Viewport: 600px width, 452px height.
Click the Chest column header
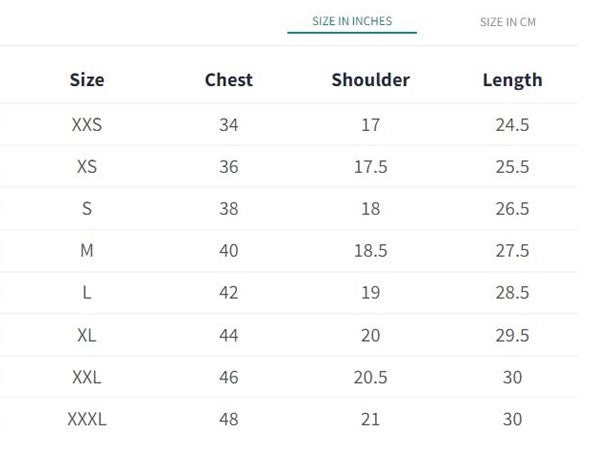click(229, 80)
